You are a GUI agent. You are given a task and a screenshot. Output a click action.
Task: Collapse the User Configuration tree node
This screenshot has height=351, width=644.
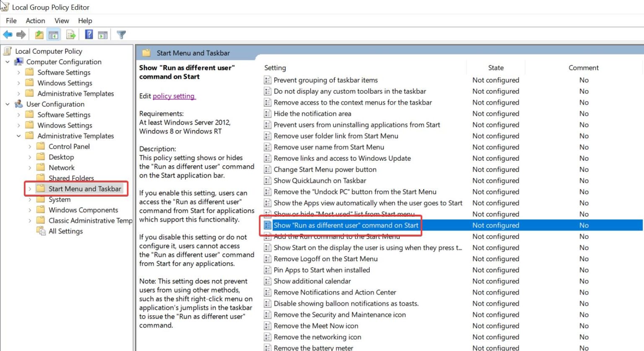tap(7, 104)
